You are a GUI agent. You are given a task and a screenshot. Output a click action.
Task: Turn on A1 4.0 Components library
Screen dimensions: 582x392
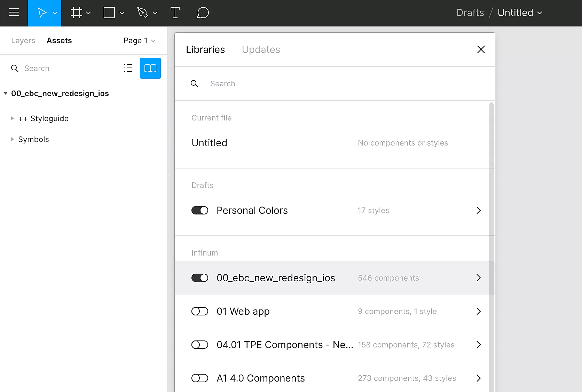200,378
